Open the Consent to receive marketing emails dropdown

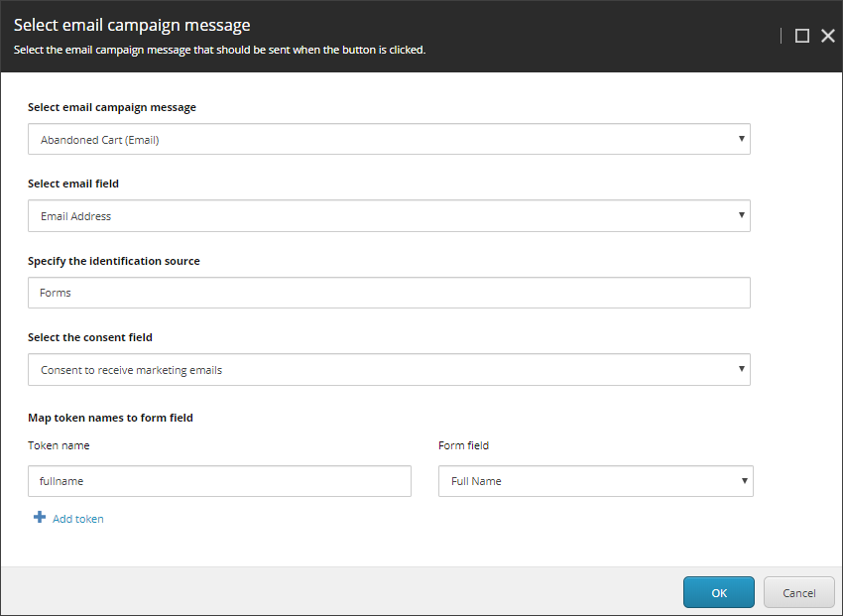point(389,370)
